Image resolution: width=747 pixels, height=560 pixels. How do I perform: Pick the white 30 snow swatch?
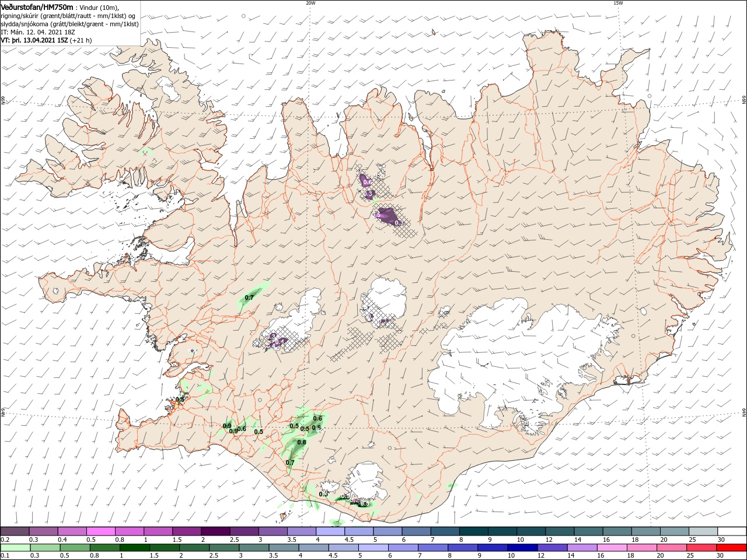pyautogui.click(x=731, y=531)
